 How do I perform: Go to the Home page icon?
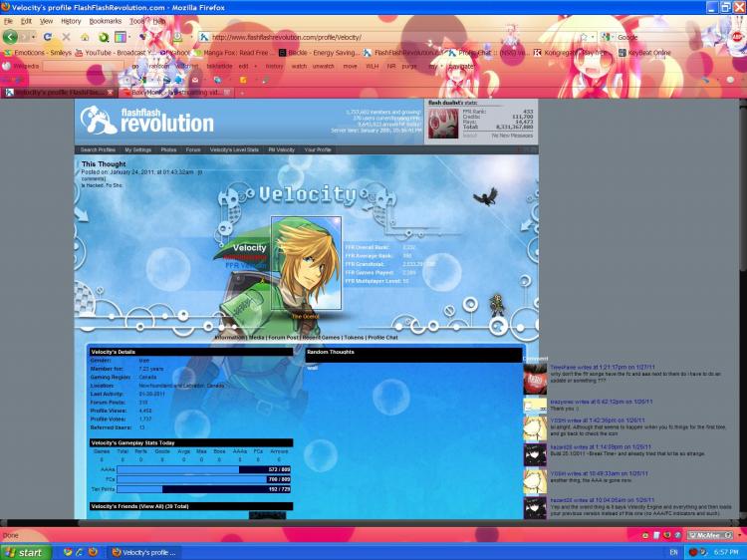85,37
